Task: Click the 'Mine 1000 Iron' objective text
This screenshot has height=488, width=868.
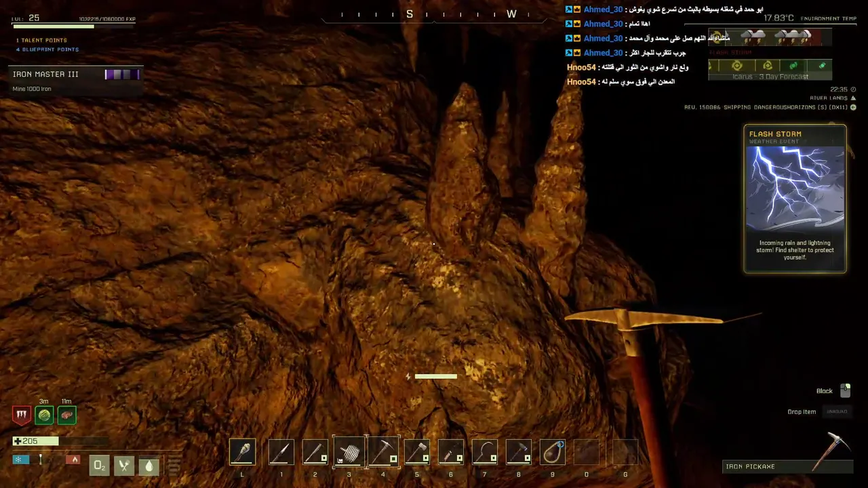Action: coord(32,89)
